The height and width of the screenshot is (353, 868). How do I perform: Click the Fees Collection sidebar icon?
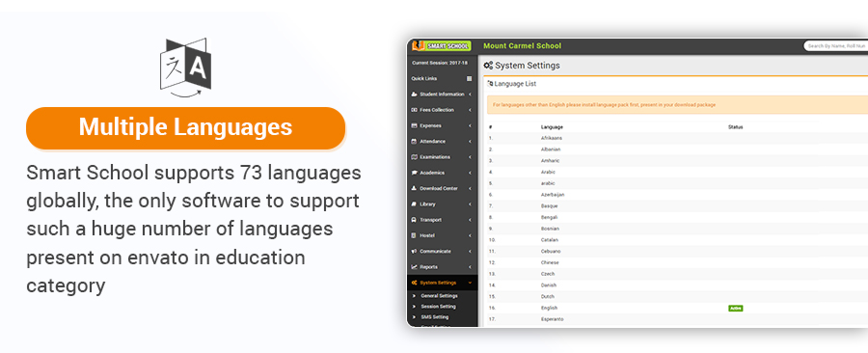[414, 110]
